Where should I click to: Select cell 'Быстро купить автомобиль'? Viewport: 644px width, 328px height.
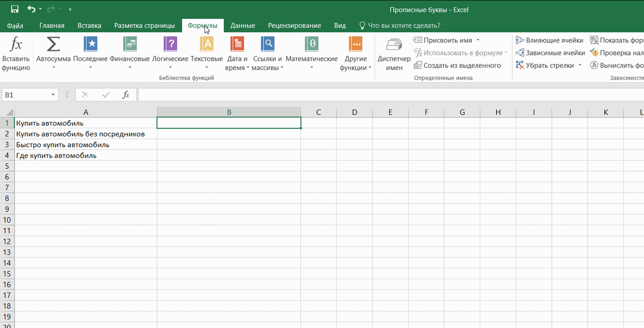(86, 144)
